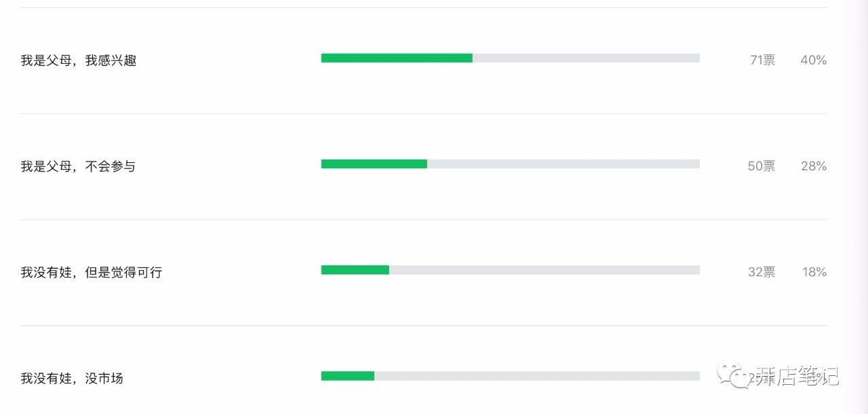Click the green bar for 但是觉得可行 option
Screen dimensions: 868x414
point(355,270)
